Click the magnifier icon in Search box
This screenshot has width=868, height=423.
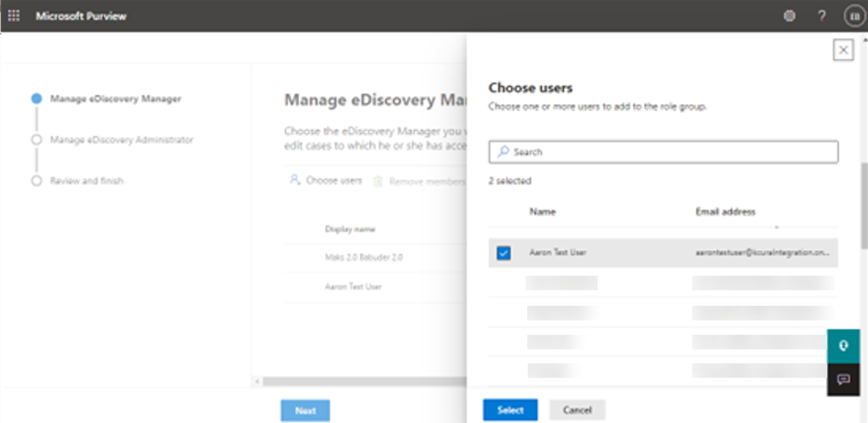[503, 151]
